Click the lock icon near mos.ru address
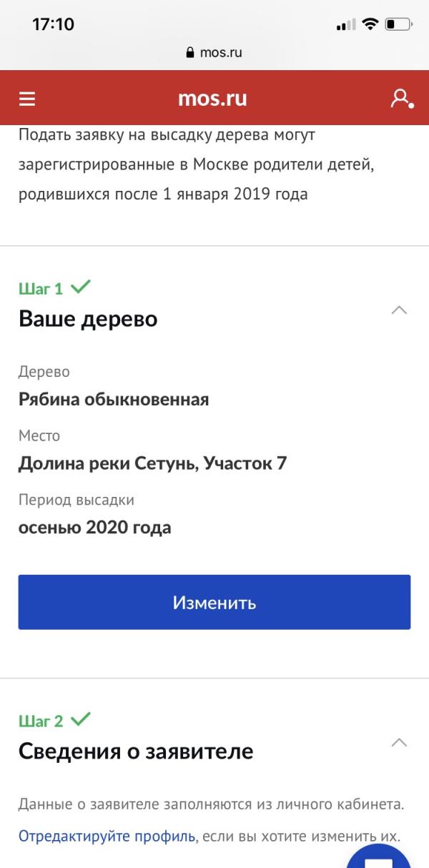This screenshot has height=868, width=429. (x=190, y=51)
